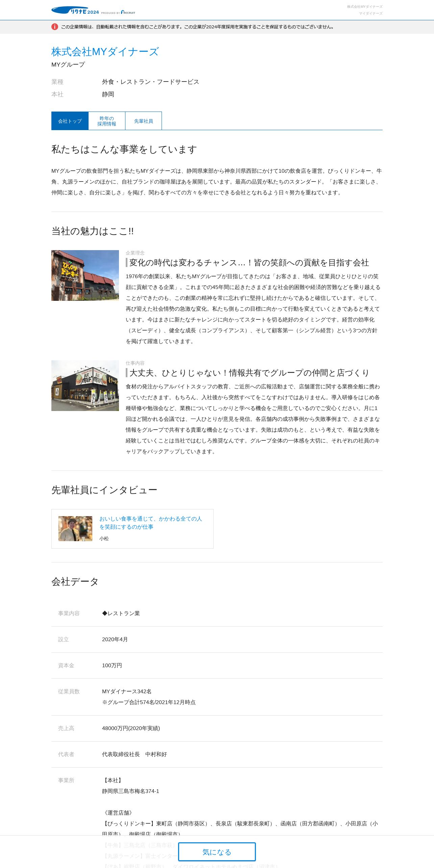Click the Recruit logo in header
The height and width of the screenshot is (868, 434).
pyautogui.click(x=128, y=12)
